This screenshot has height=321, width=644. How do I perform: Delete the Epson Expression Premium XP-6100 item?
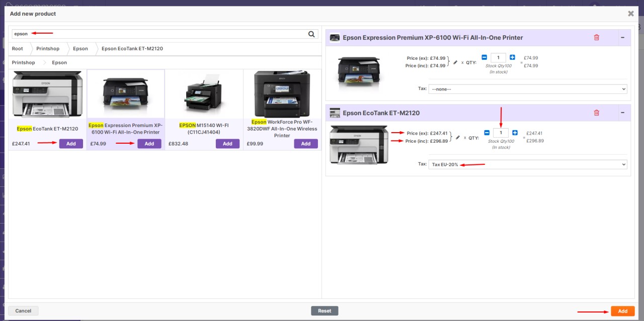point(597,38)
